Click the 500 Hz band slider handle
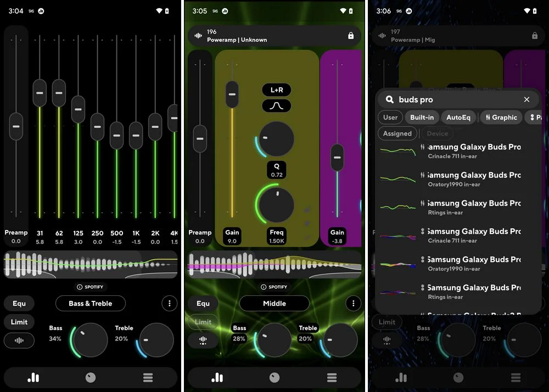The width and height of the screenshot is (549, 392). pos(116,136)
